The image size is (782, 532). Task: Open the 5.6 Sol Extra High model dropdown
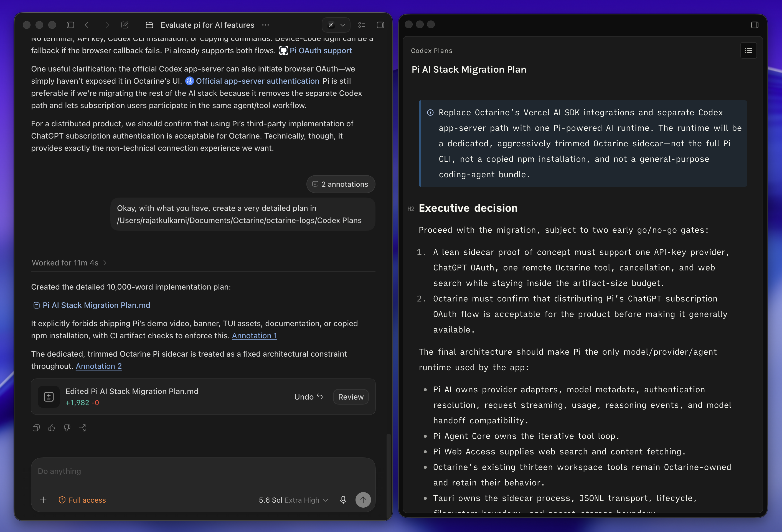tap(293, 500)
